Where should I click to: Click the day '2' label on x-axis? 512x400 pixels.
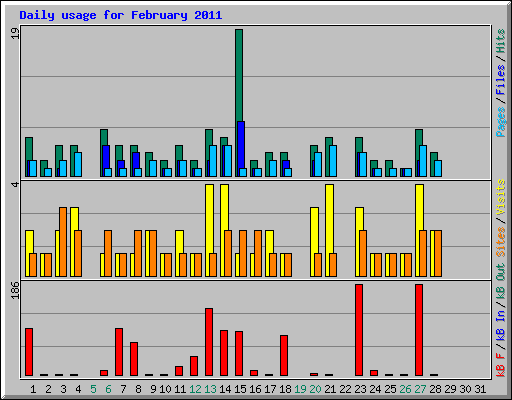pyautogui.click(x=48, y=389)
